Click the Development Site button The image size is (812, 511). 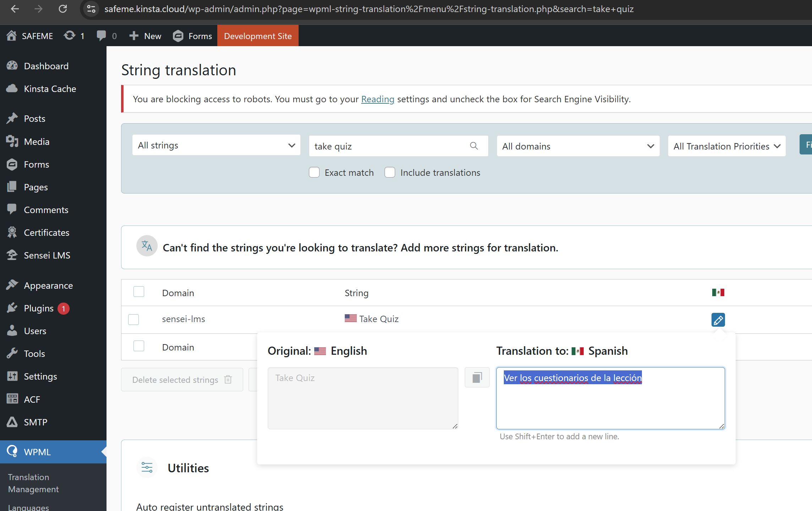click(258, 36)
